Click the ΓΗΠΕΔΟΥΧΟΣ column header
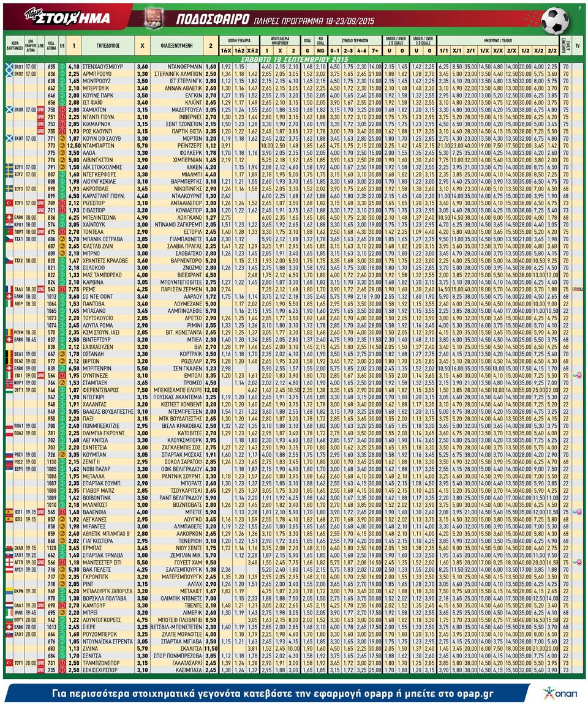Viewport: 588px width, 704px height. 108,46
